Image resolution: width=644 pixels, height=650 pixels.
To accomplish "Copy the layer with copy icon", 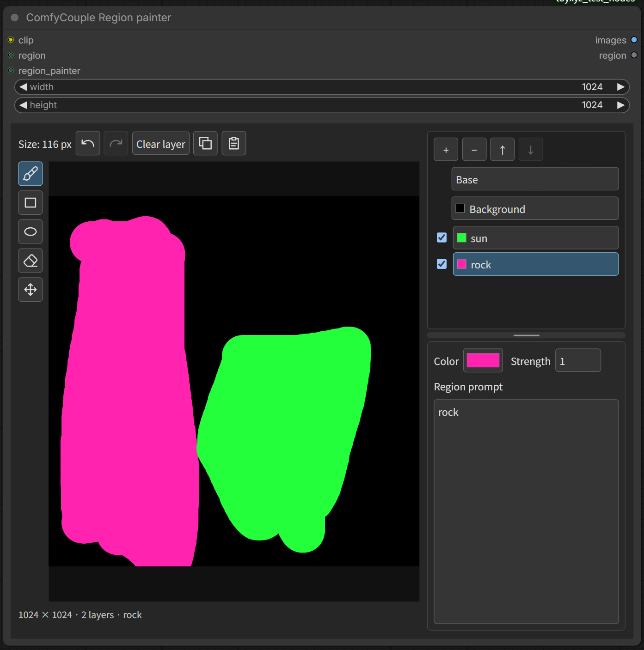I will pos(205,143).
